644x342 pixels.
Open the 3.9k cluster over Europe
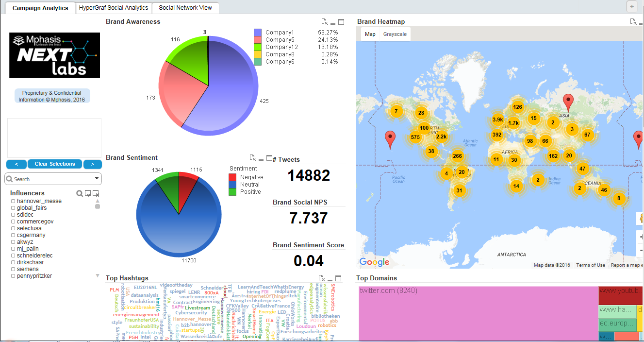[x=497, y=120]
